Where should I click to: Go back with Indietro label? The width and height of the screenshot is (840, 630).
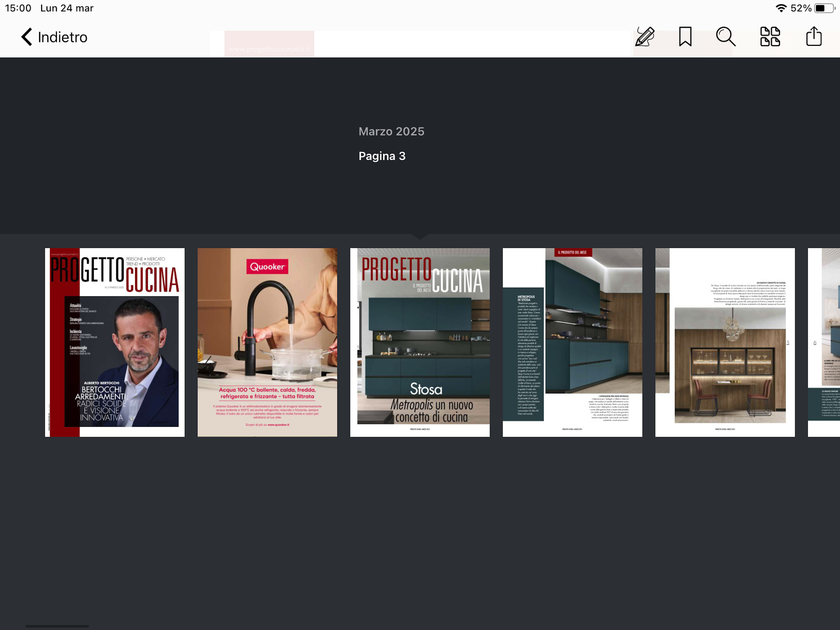[x=63, y=37]
